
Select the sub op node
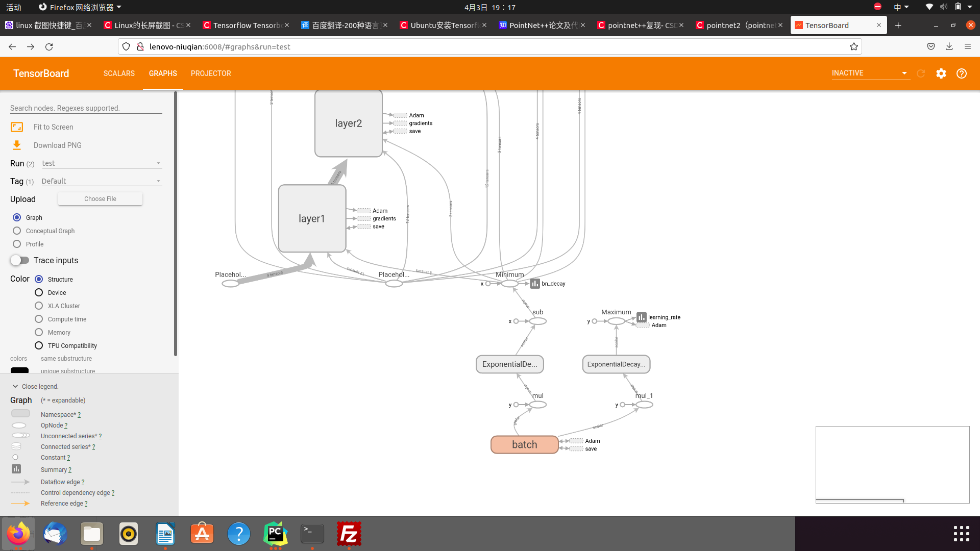point(538,321)
